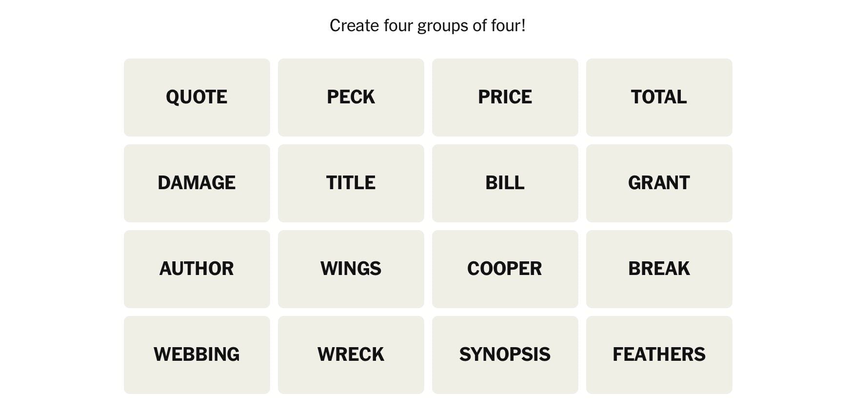Pick the PECK word card
The image size is (868, 412).
(351, 97)
